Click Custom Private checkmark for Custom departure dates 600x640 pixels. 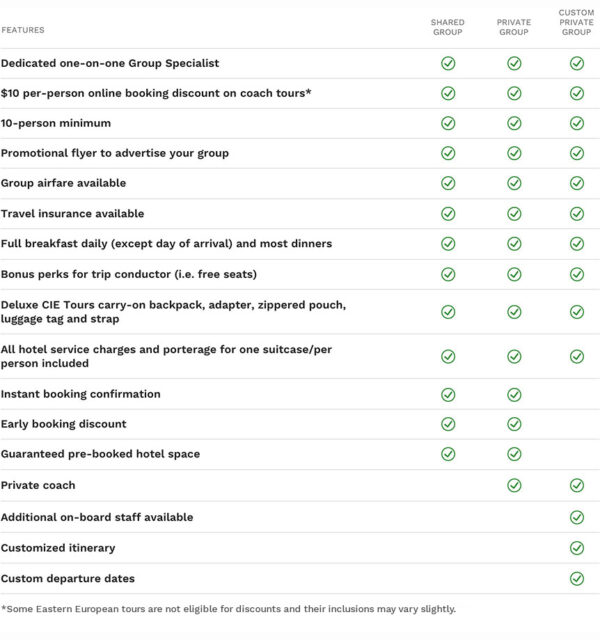(577, 578)
